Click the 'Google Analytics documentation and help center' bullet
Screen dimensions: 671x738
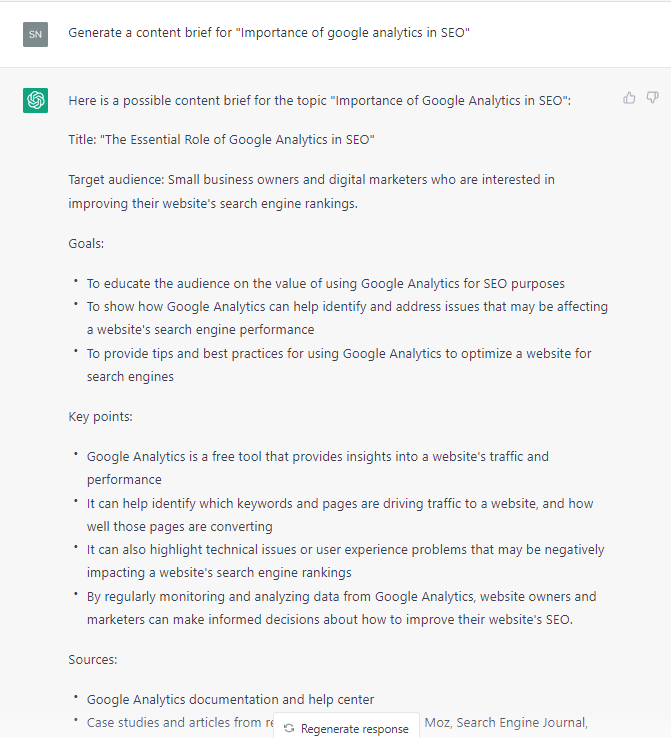click(230, 700)
